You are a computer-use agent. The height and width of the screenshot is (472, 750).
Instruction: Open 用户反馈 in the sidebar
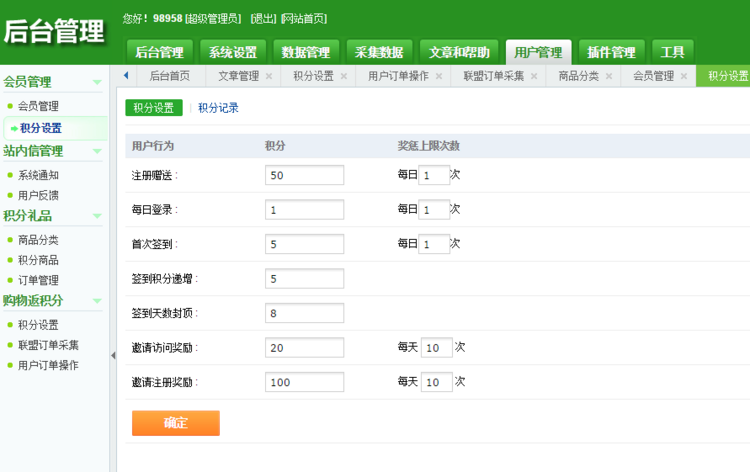click(x=38, y=195)
